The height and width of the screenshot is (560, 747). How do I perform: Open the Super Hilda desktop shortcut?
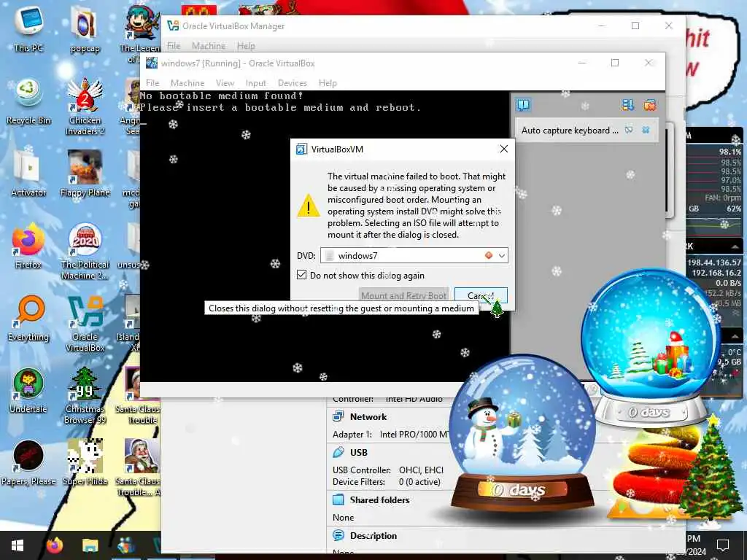pyautogui.click(x=85, y=463)
